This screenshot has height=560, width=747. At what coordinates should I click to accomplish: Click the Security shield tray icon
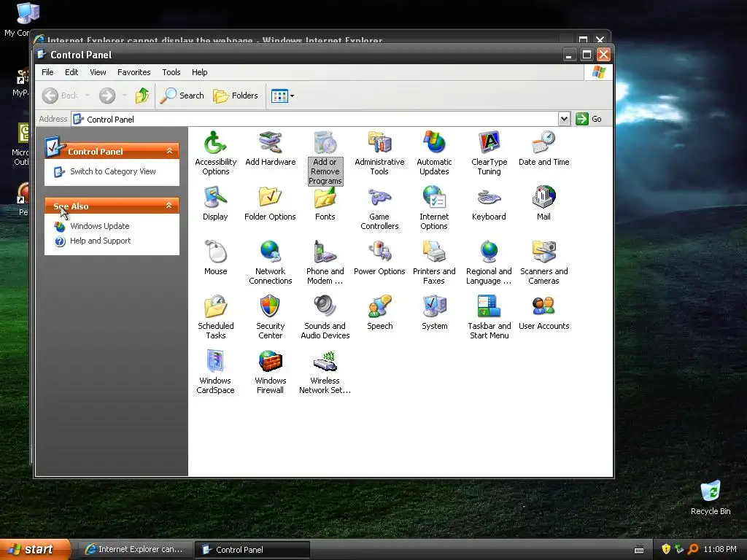pos(666,549)
